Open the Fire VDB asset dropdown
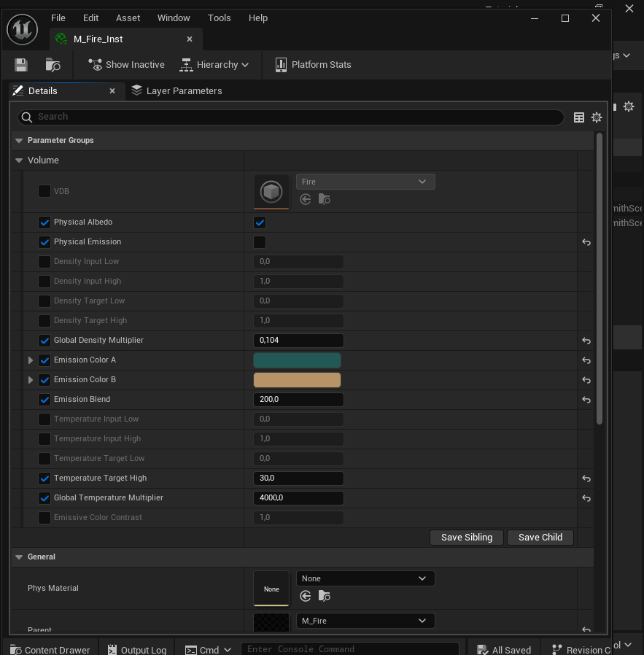644x655 pixels. pyautogui.click(x=365, y=181)
